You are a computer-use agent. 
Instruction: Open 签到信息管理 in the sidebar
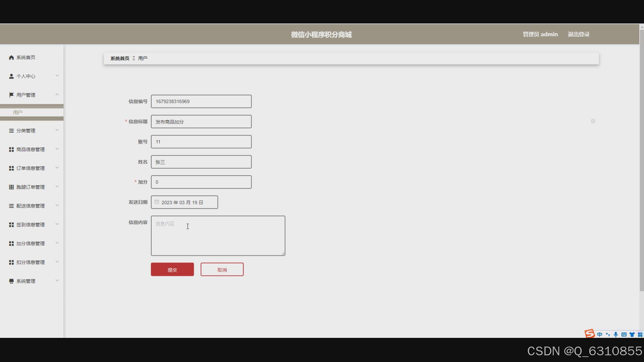pos(30,225)
